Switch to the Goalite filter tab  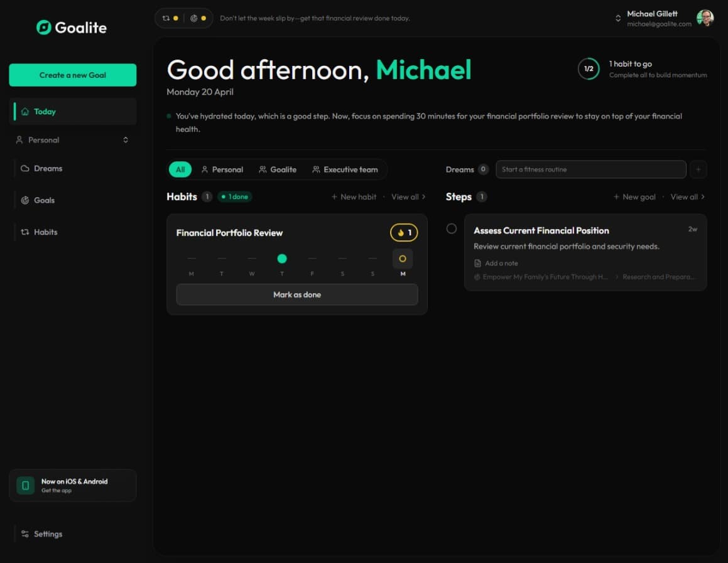click(277, 169)
